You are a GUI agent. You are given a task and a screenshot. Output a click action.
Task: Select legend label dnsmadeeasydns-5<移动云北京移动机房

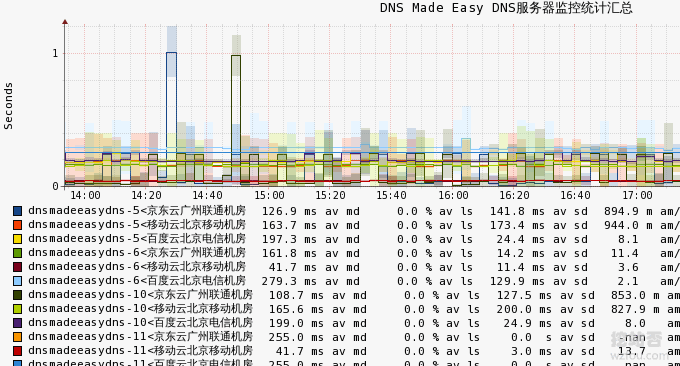click(137, 225)
